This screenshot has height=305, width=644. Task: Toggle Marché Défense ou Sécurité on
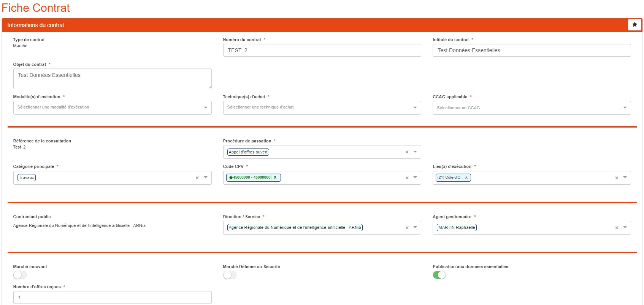point(230,275)
